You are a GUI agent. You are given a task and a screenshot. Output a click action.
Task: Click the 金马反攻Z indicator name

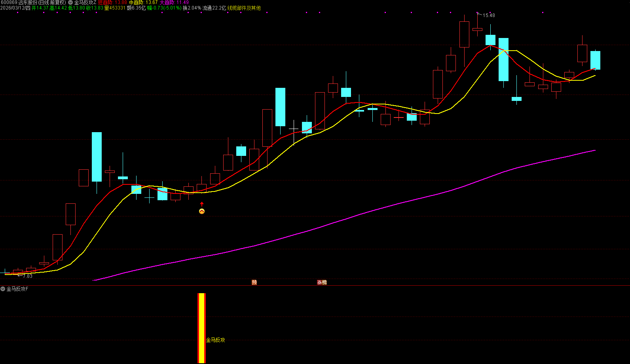click(85, 2)
